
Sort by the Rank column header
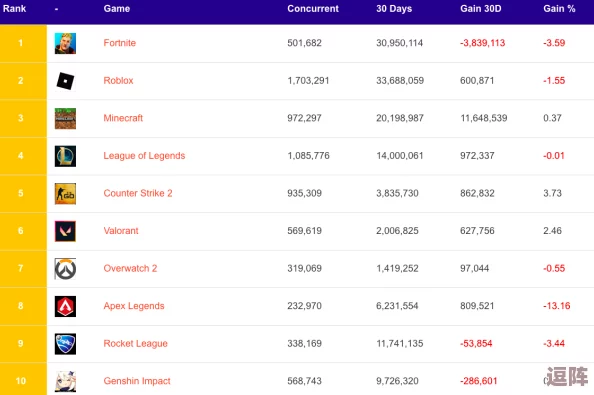[x=14, y=9]
